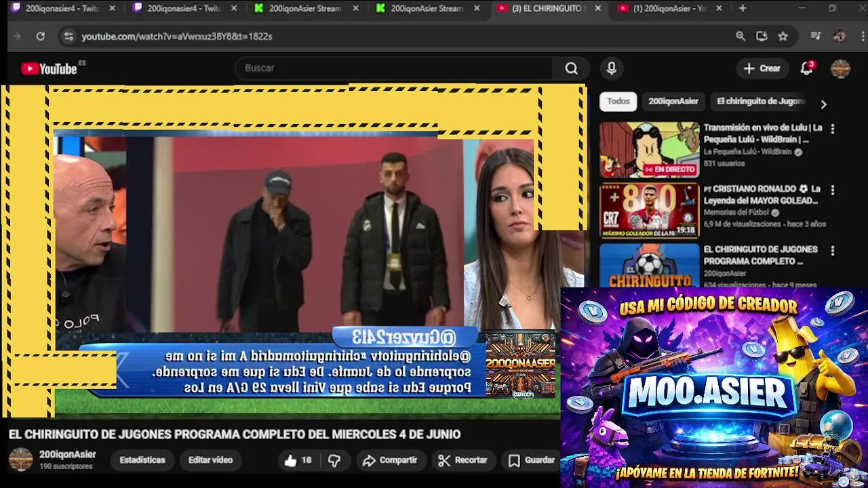Open the suggested 'EL CHIRINGUITO DE JUGONES PROGRAMA COMPLETO' title
Image resolution: width=868 pixels, height=488 pixels.
click(761, 255)
